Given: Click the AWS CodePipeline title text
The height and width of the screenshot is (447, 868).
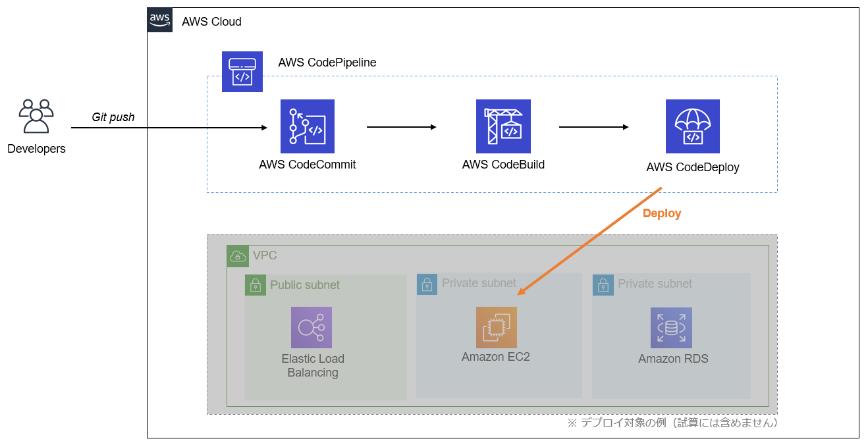Looking at the screenshot, I should [327, 63].
